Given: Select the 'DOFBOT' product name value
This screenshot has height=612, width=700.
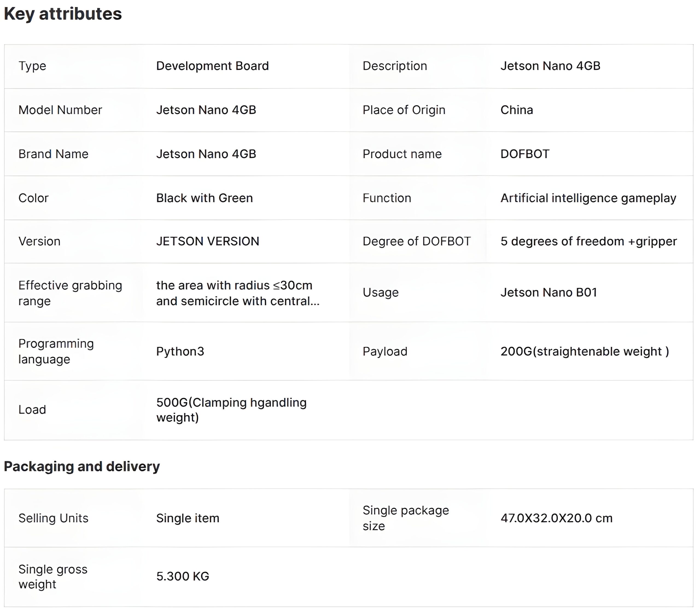Looking at the screenshot, I should tap(525, 154).
